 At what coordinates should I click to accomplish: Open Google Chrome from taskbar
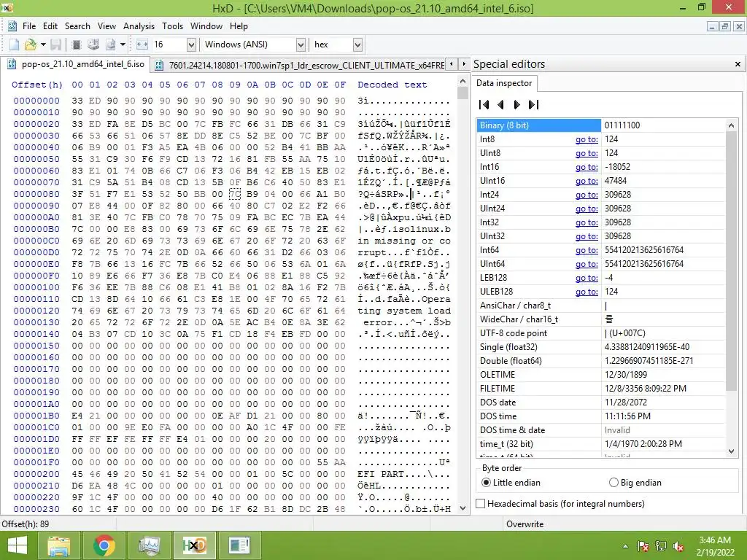104,545
